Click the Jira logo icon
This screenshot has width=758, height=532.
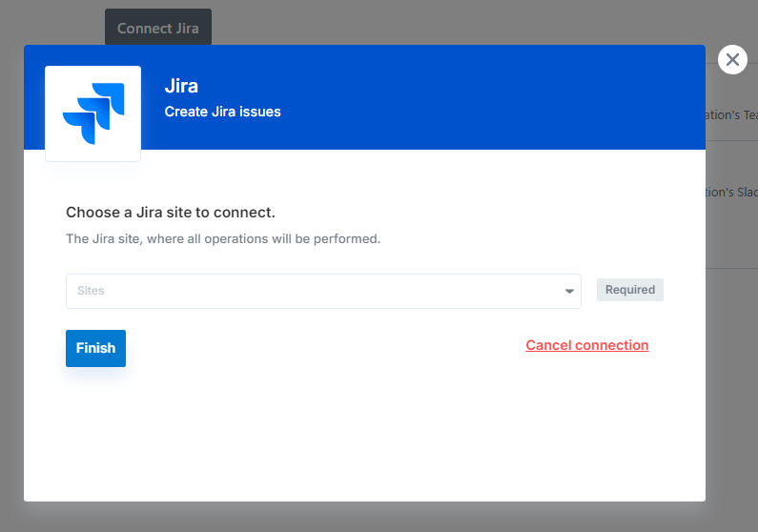point(92,113)
